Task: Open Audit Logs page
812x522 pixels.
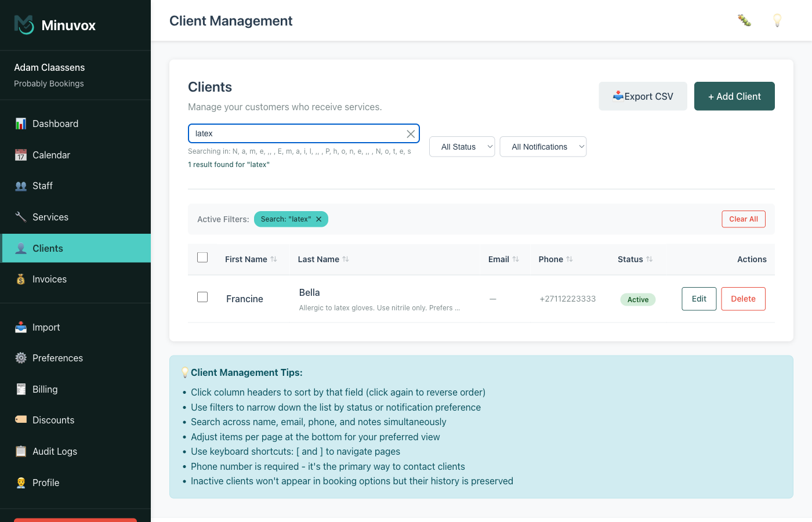Action: (55, 451)
